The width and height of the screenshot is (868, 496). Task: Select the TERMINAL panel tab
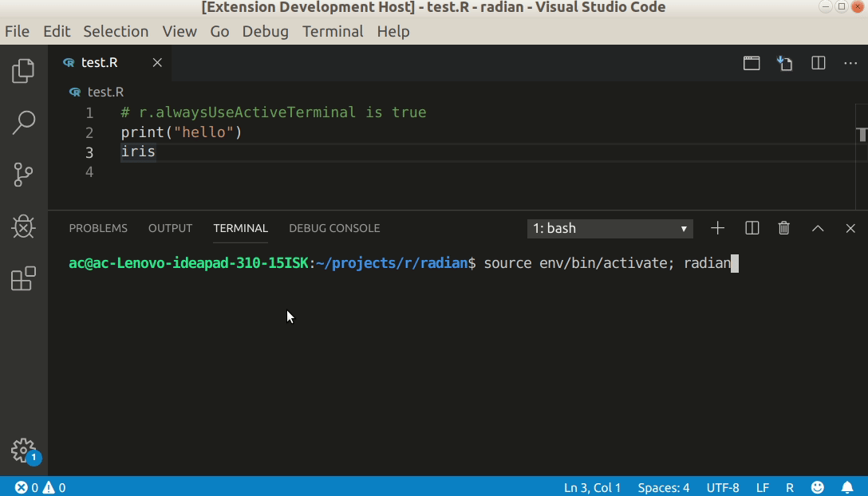point(240,228)
